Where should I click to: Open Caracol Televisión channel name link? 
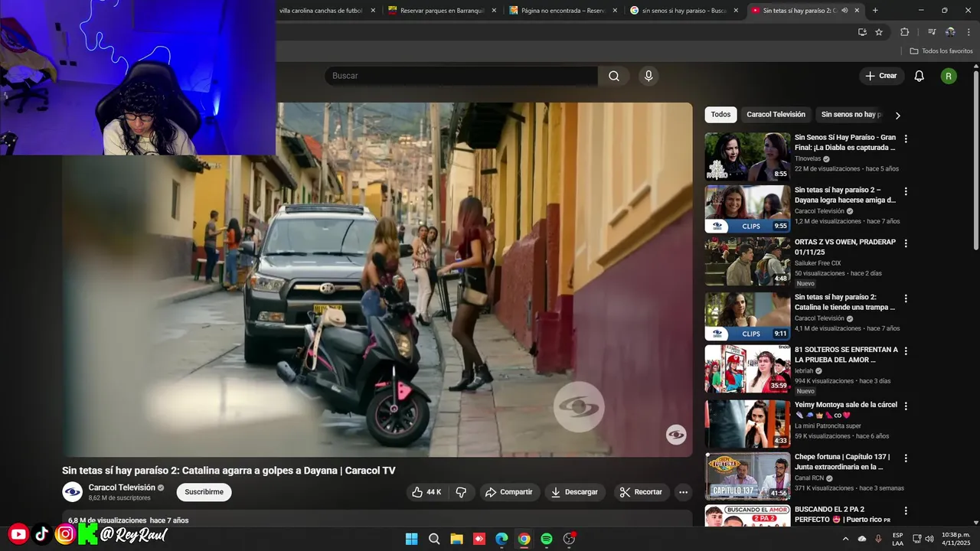pyautogui.click(x=122, y=487)
